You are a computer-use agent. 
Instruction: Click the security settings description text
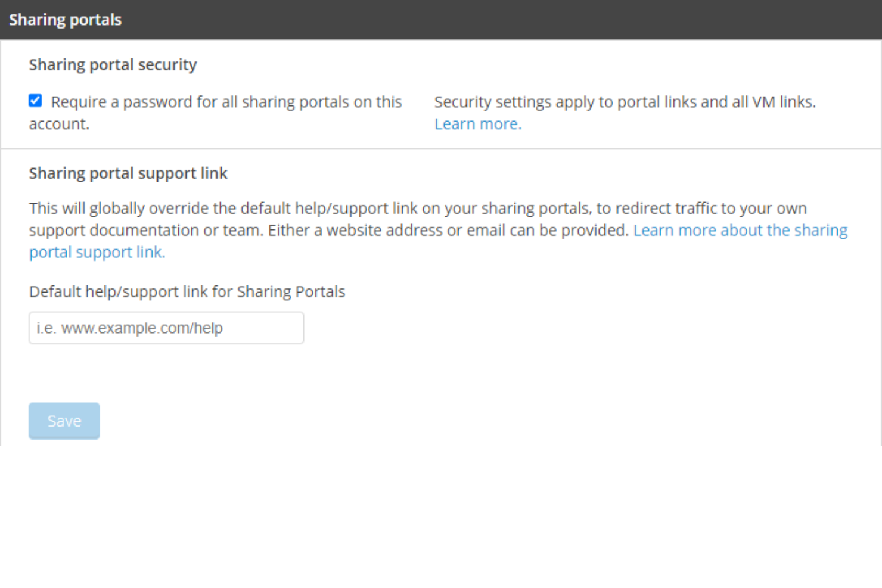point(625,102)
